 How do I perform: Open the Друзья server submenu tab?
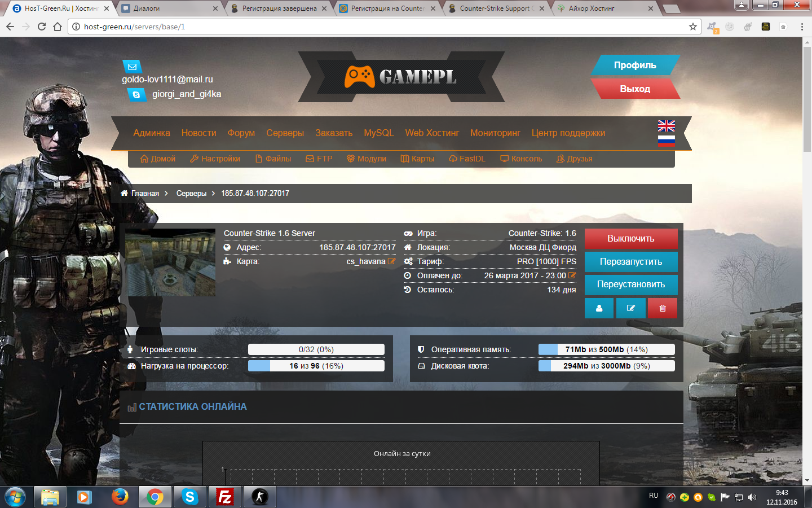coord(575,159)
